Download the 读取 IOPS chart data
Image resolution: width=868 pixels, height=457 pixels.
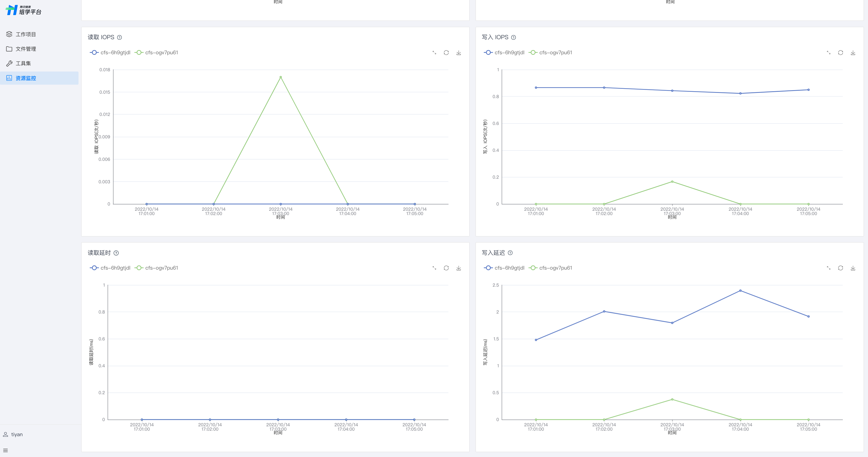pos(459,53)
